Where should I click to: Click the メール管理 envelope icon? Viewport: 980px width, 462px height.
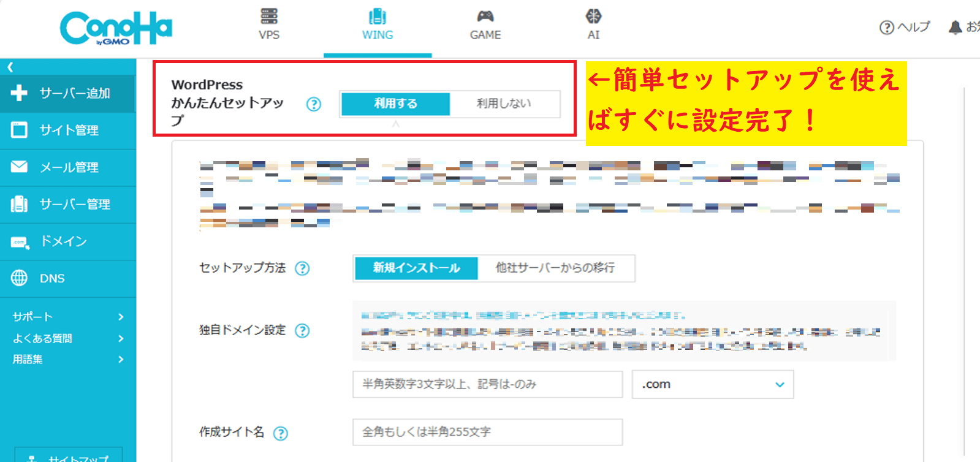click(x=19, y=167)
